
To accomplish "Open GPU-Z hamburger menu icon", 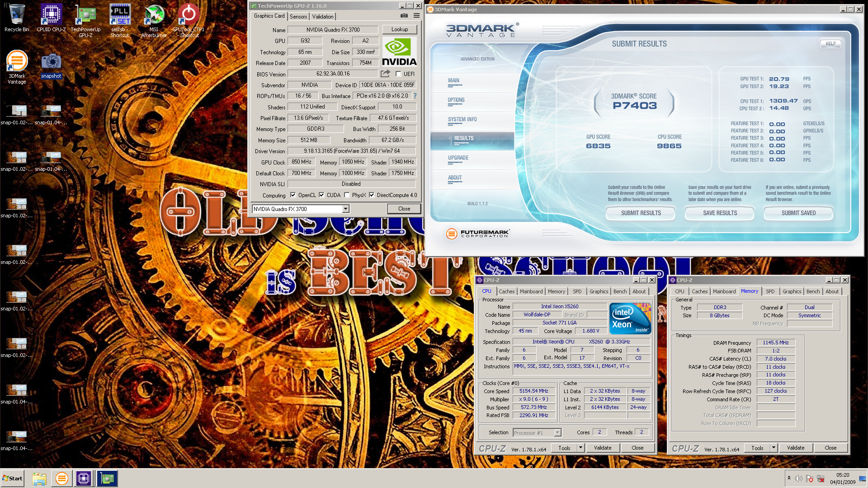I will click(x=416, y=16).
